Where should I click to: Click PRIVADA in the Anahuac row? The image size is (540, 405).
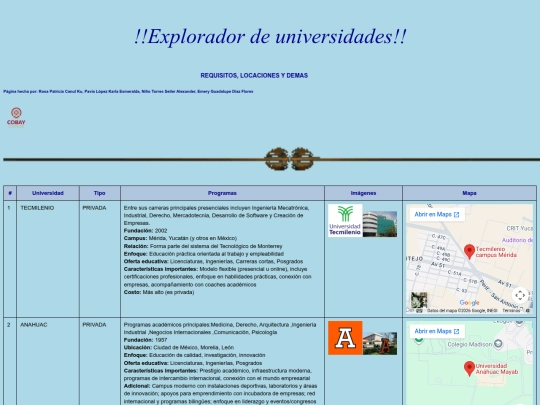pyautogui.click(x=94, y=325)
